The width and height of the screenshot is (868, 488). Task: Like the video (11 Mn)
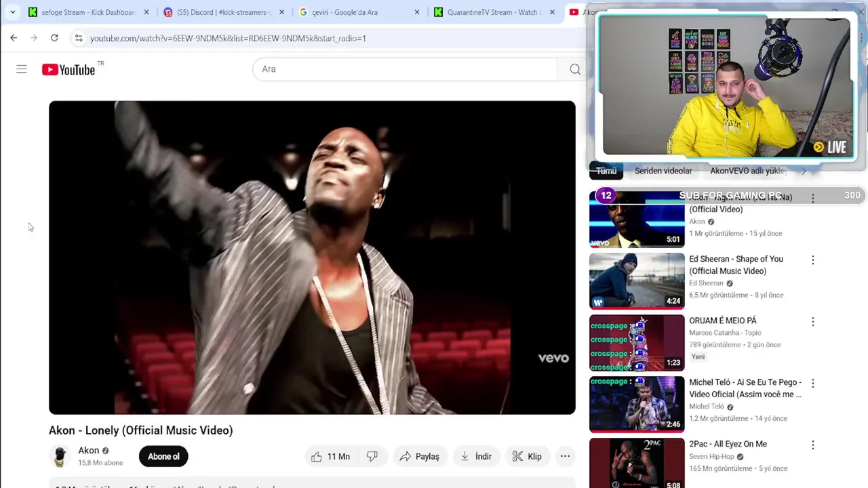click(x=330, y=456)
